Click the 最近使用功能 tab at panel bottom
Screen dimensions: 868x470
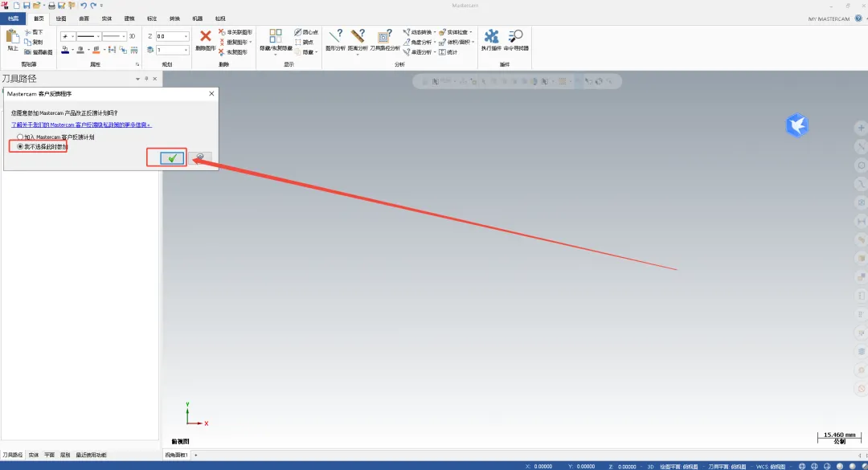(x=92, y=455)
